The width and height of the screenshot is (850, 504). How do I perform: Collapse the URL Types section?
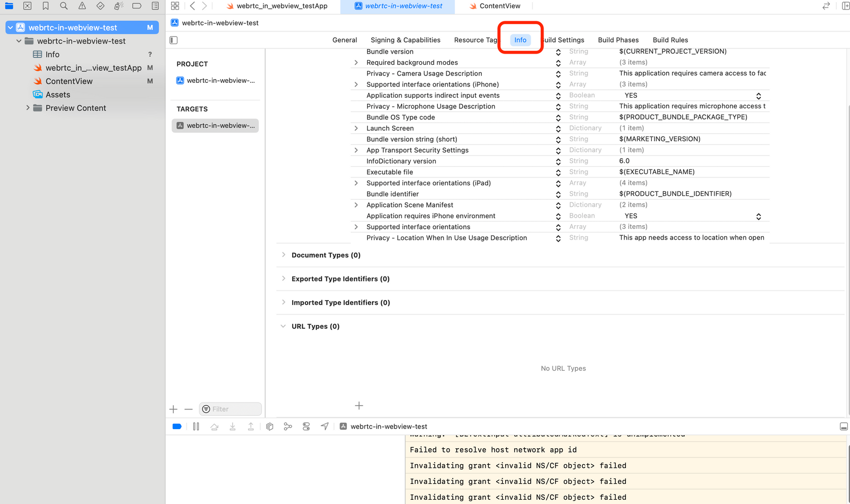(283, 327)
